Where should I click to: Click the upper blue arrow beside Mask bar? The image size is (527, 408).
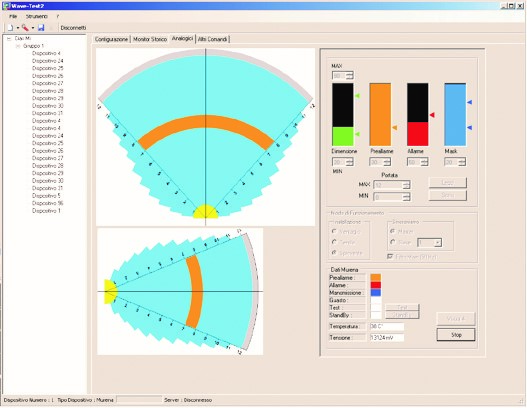(x=470, y=102)
